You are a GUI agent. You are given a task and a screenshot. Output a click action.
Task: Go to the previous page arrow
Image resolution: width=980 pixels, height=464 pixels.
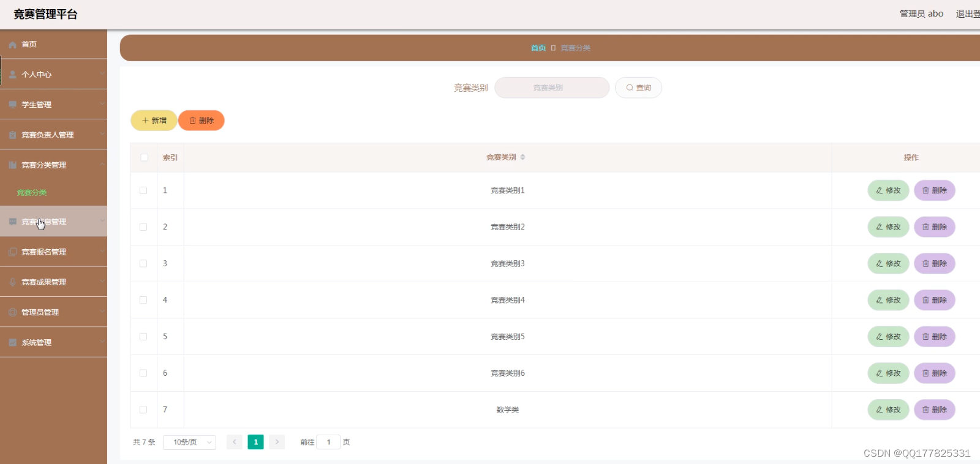tap(234, 442)
